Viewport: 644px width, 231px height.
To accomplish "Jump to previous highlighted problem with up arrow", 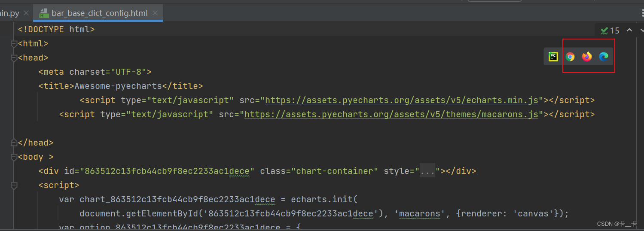I will tap(629, 30).
